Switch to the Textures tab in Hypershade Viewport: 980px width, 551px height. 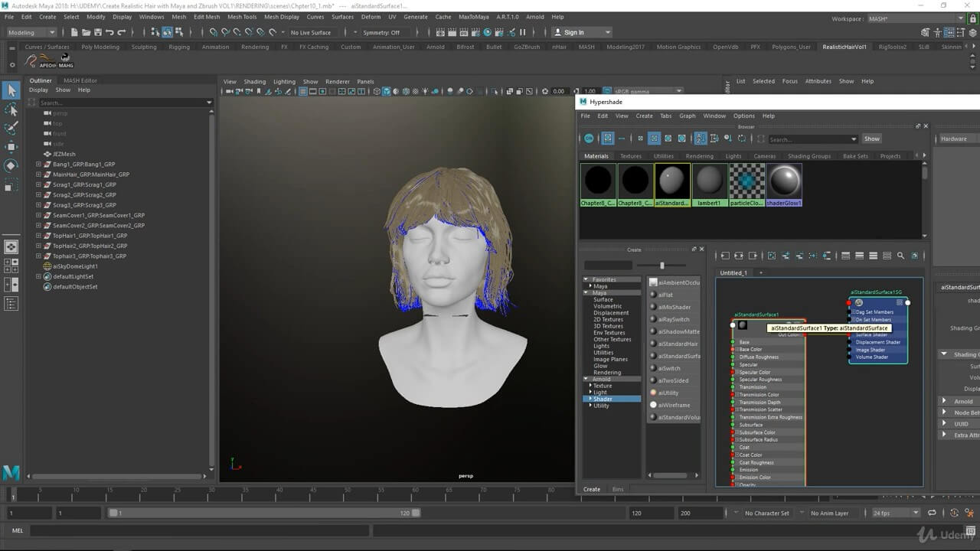click(x=631, y=156)
